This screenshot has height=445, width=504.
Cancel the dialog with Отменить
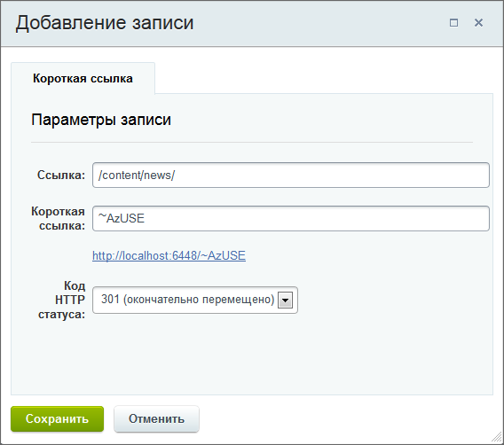pyautogui.click(x=156, y=418)
